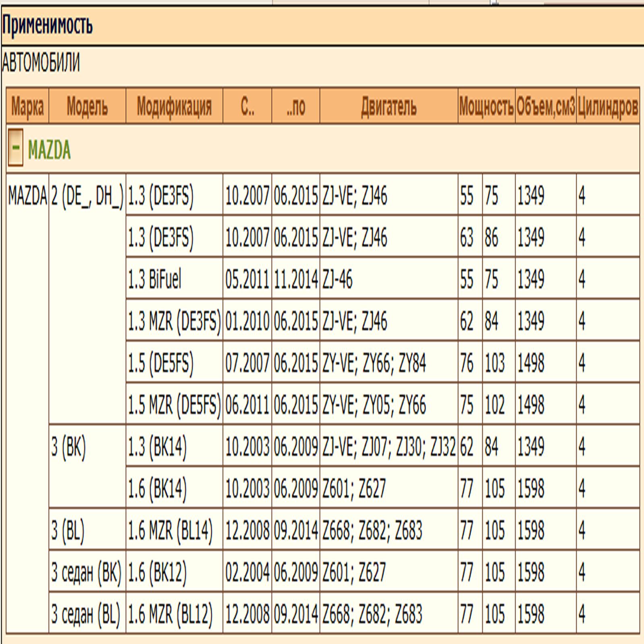644x644 pixels.
Task: Click the Цилиндров column header
Action: coord(607,107)
